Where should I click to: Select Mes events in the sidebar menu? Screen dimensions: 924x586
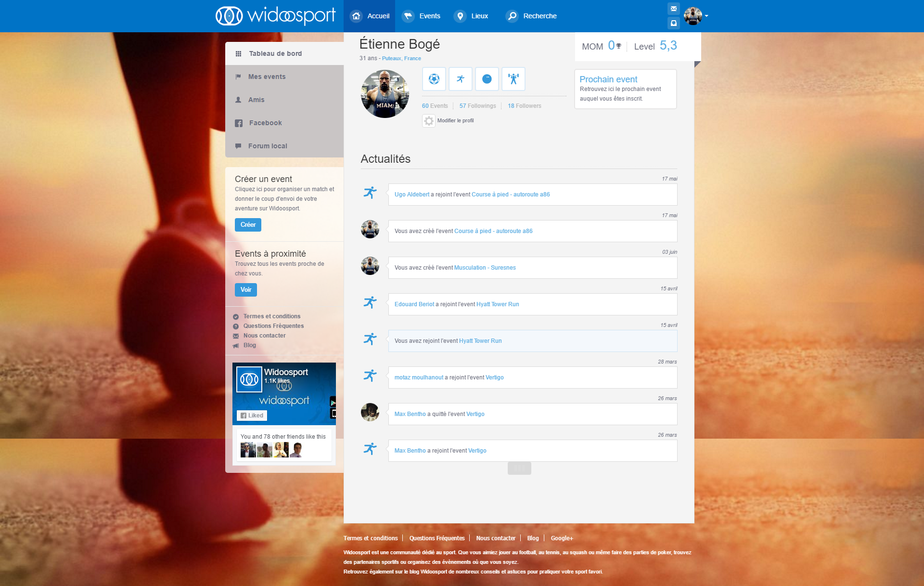267,77
